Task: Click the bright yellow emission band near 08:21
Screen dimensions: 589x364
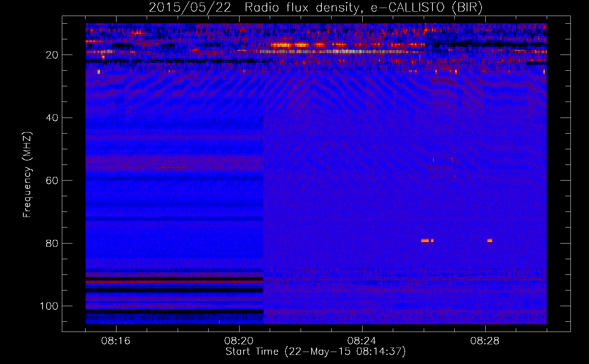Action: click(290, 45)
